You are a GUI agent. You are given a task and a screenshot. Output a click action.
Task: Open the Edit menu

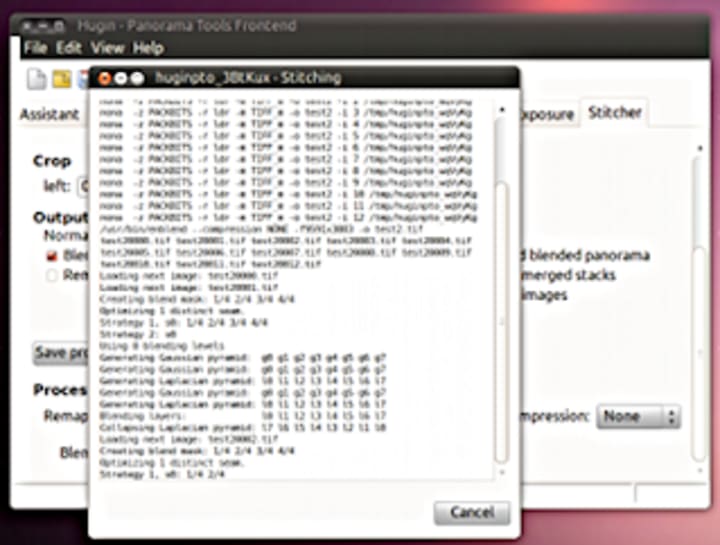pyautogui.click(x=69, y=48)
